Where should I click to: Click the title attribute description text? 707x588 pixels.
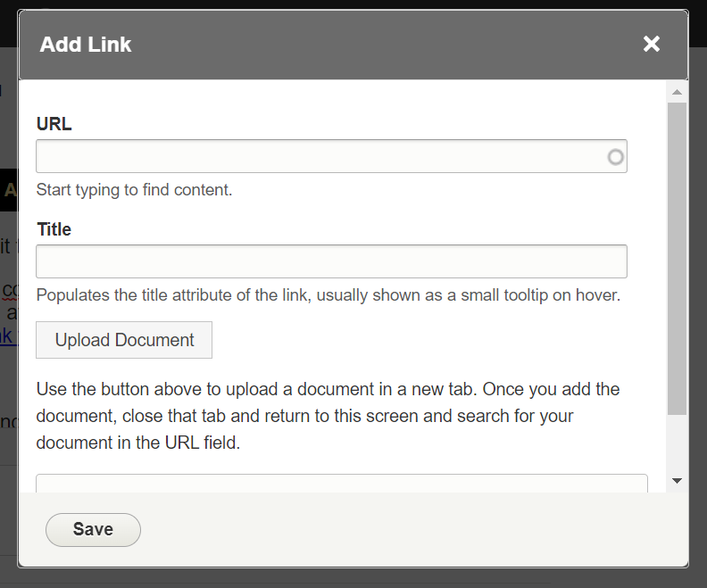click(328, 294)
